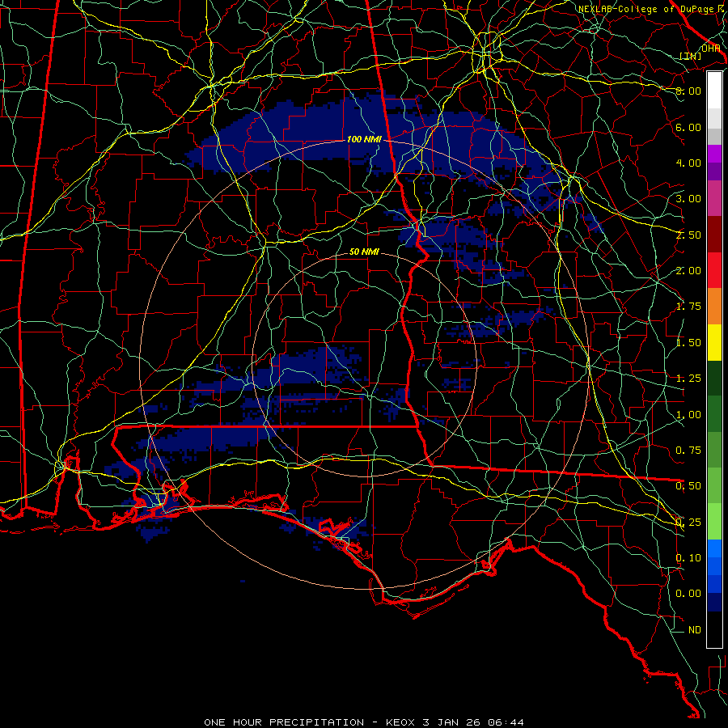This screenshot has height=728, width=728.
Task: Click the navy 0.00 legend swatch
Action: (714, 602)
